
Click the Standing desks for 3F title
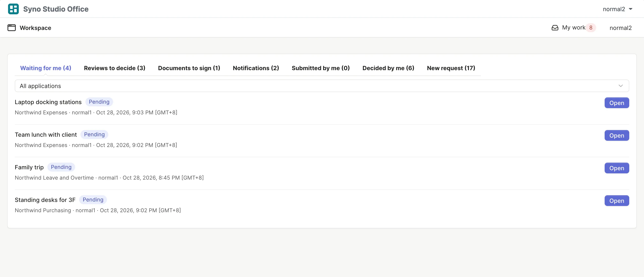(x=45, y=200)
